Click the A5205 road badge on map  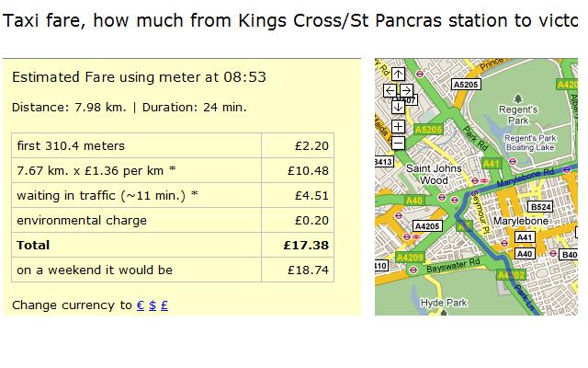467,85
